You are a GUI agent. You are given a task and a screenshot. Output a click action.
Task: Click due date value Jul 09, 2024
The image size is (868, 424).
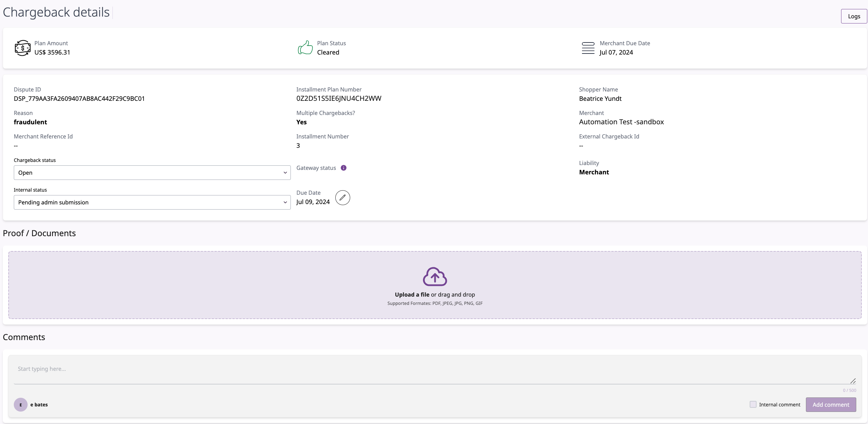click(313, 202)
